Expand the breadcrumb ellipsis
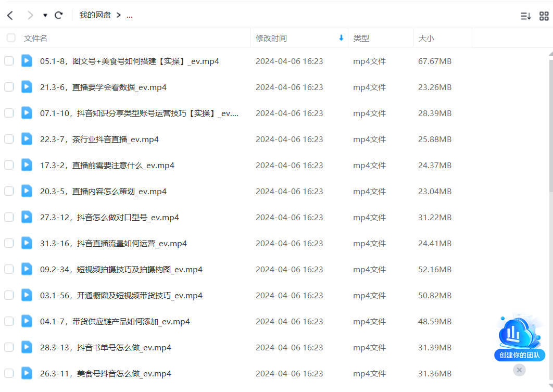This screenshot has width=553, height=392. point(130,16)
